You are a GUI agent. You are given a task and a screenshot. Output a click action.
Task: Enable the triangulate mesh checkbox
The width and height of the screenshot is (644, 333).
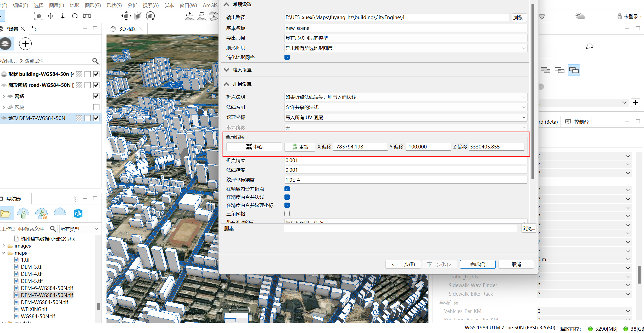[x=287, y=214]
